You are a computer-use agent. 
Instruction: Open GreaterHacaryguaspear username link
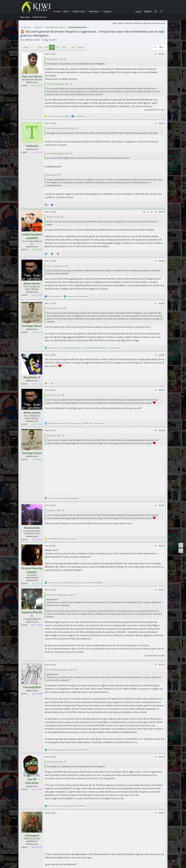click(x=32, y=570)
